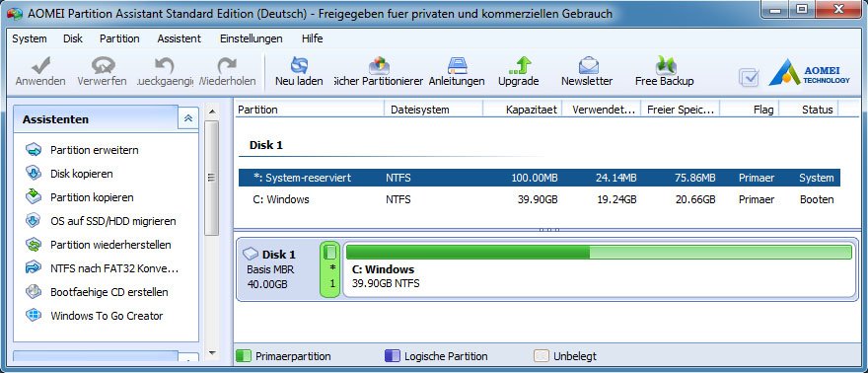The height and width of the screenshot is (373, 868).
Task: Click the sidebar scrollbar up arrow
Action: click(x=211, y=112)
